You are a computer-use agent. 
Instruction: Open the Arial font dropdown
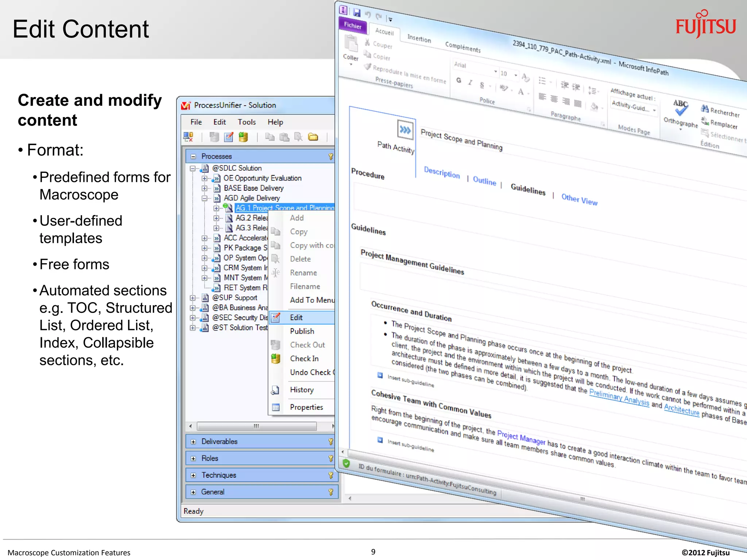(495, 71)
